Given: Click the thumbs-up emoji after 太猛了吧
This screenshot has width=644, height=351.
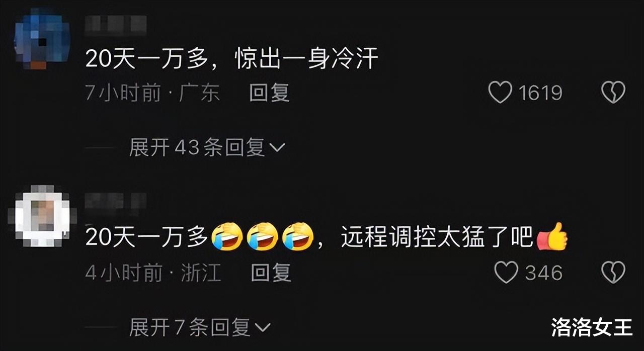Looking at the screenshot, I should [552, 237].
